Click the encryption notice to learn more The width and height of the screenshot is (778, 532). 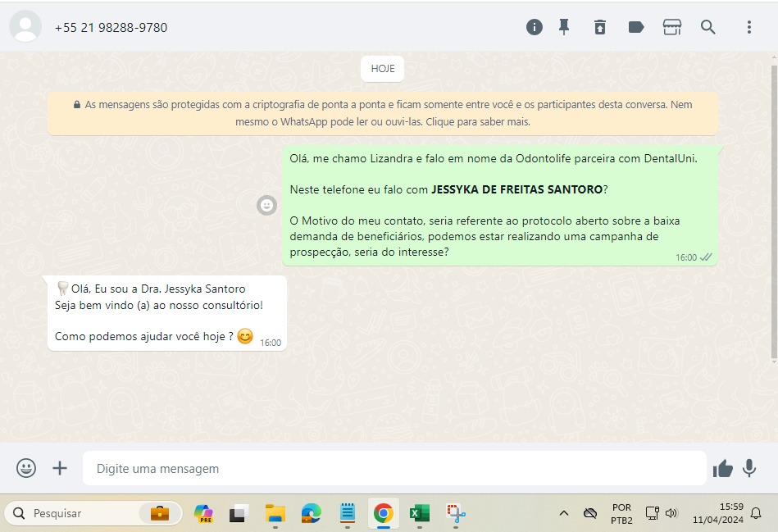pos(383,113)
